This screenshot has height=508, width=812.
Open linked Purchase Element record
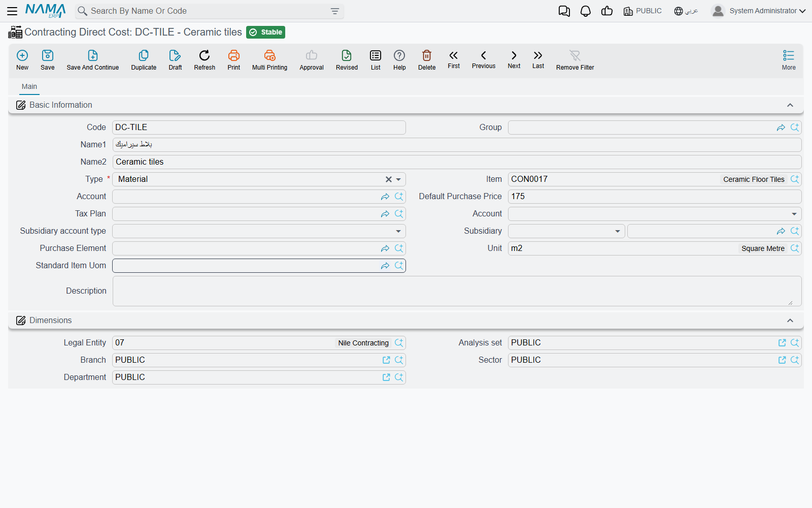click(x=385, y=248)
